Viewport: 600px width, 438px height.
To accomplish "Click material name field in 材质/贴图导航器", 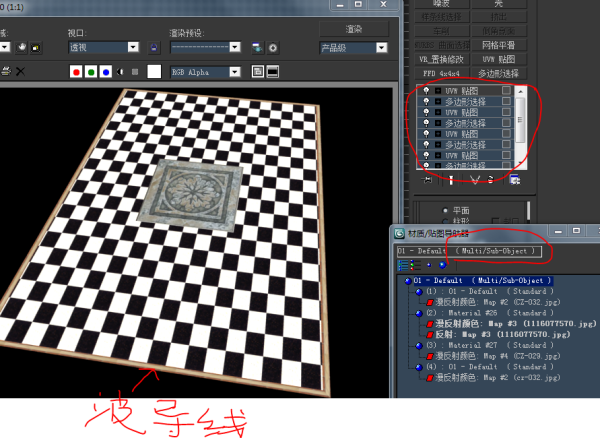I will tap(469, 251).
